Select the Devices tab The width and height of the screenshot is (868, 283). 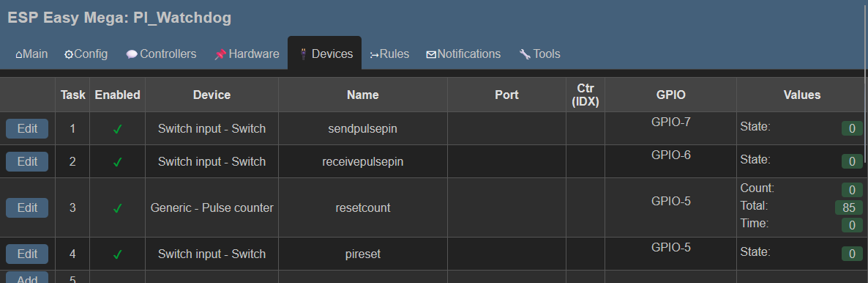click(x=325, y=54)
